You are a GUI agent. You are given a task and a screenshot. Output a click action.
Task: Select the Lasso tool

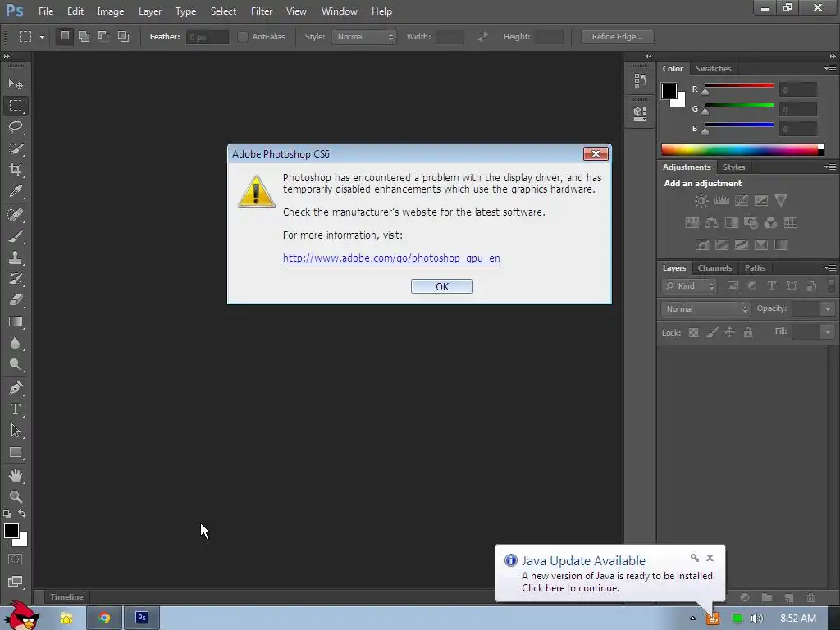[16, 127]
